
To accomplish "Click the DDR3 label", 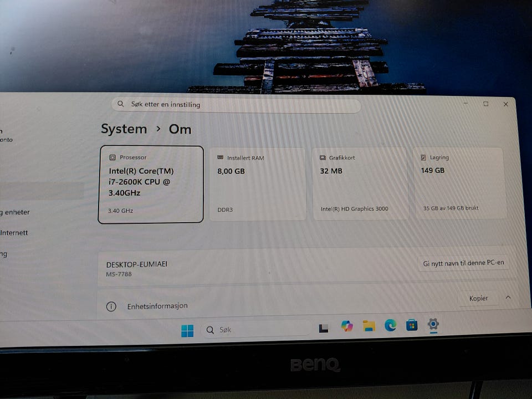I will [225, 210].
